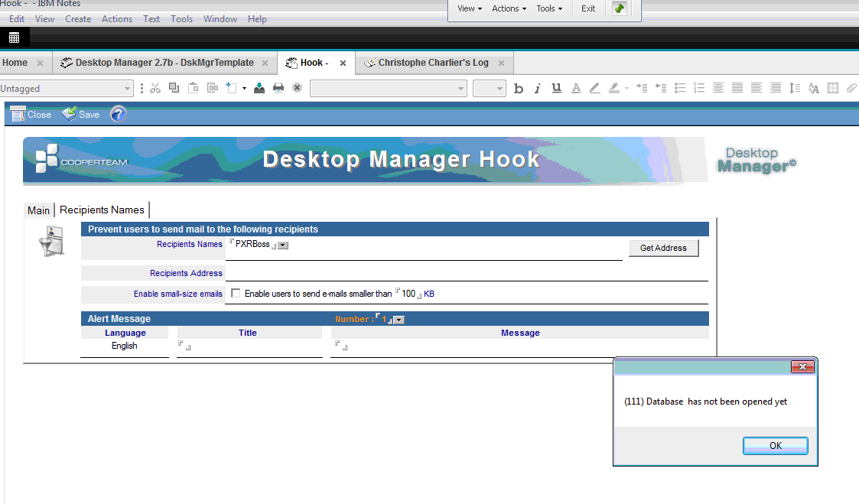The height and width of the screenshot is (504, 859).
Task: Click the attachment paperclip icon
Action: (x=851, y=89)
